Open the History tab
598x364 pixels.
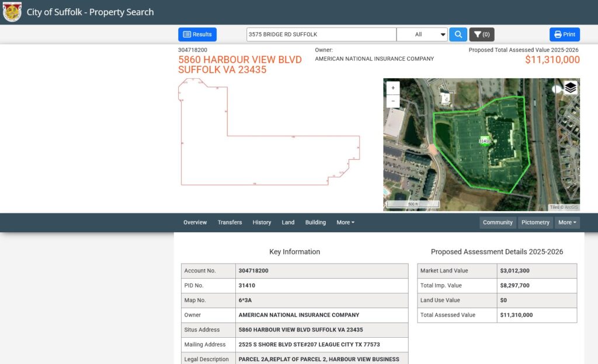[262, 222]
